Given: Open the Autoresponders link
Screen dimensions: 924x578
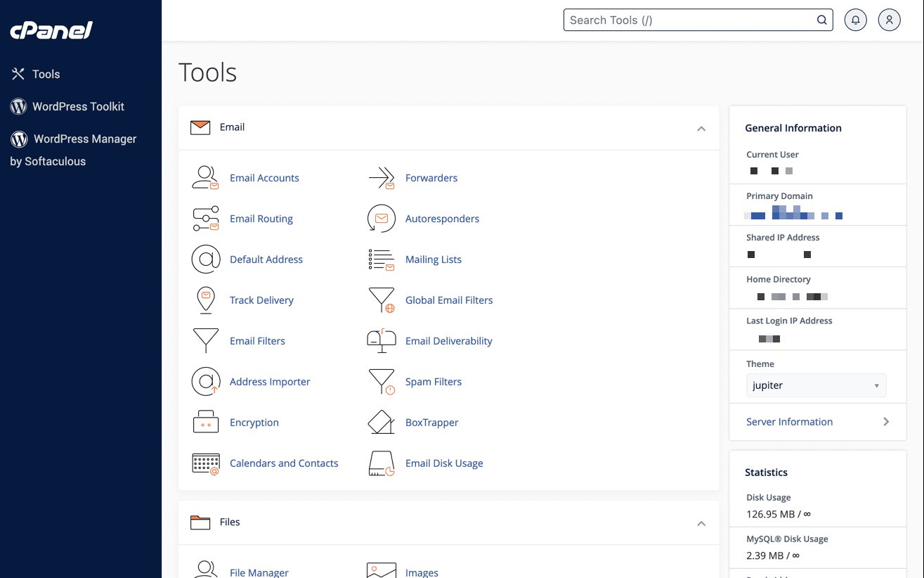Looking at the screenshot, I should point(442,219).
